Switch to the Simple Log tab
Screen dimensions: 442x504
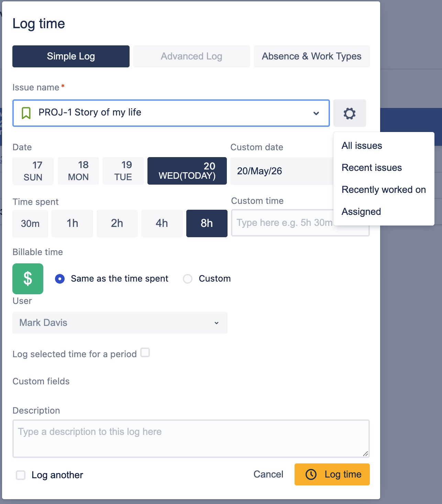[x=71, y=56]
